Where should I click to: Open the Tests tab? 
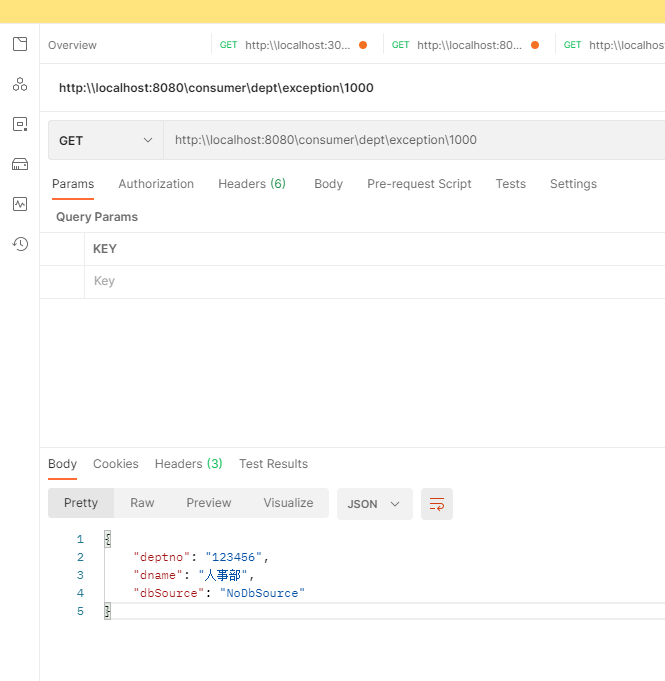pos(511,184)
